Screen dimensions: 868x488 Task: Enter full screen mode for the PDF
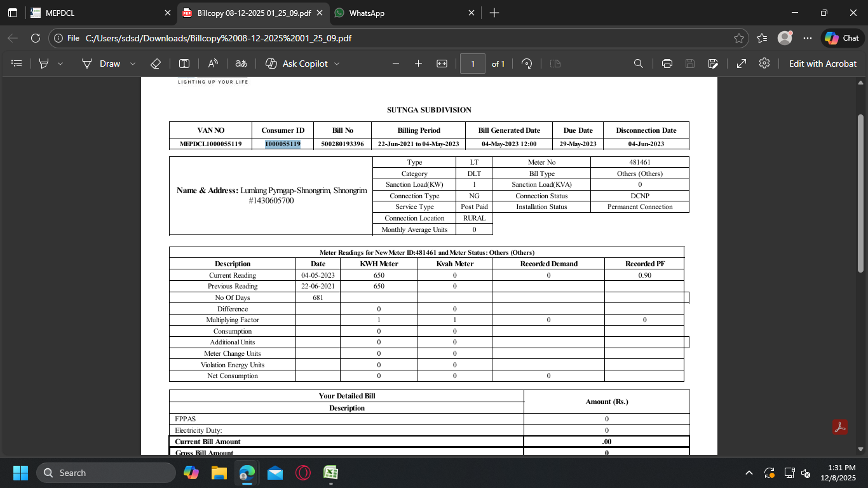click(x=741, y=64)
